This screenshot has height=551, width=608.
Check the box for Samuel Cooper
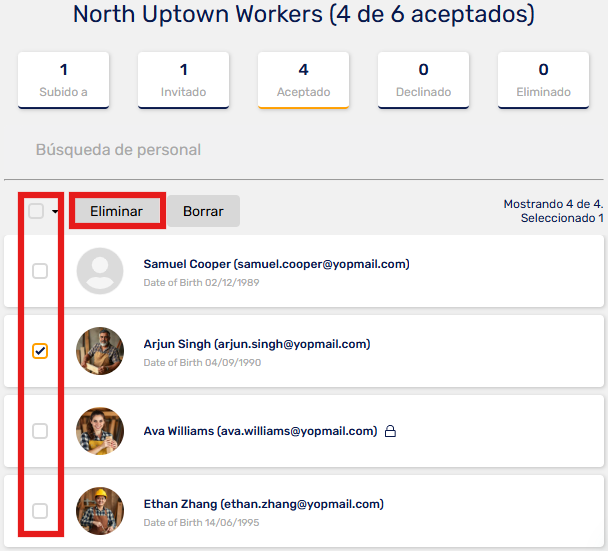(x=40, y=271)
